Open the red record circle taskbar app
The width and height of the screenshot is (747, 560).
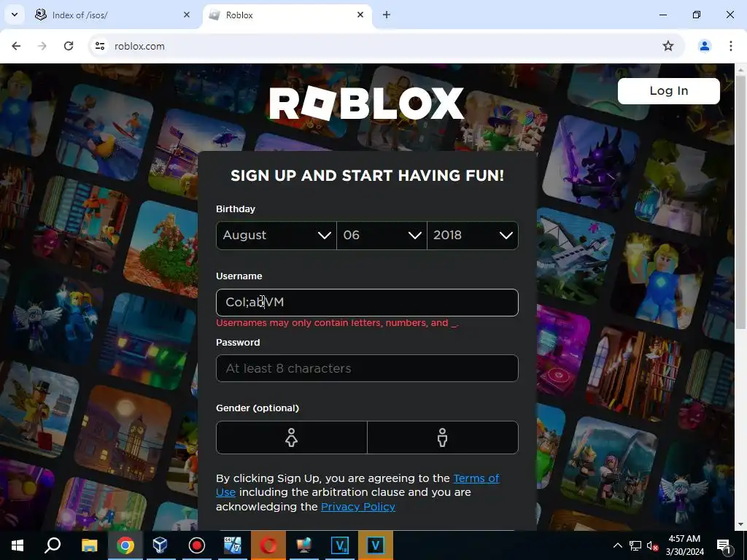coord(197,545)
